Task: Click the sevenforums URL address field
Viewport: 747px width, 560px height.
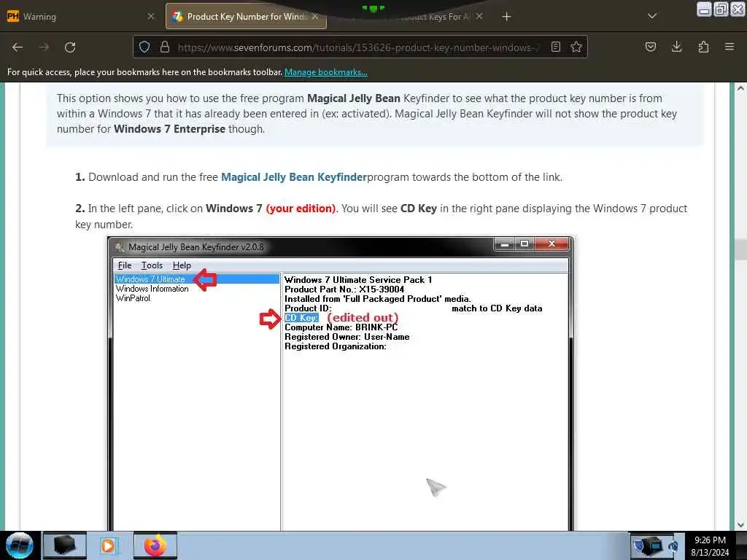Action: coord(359,47)
